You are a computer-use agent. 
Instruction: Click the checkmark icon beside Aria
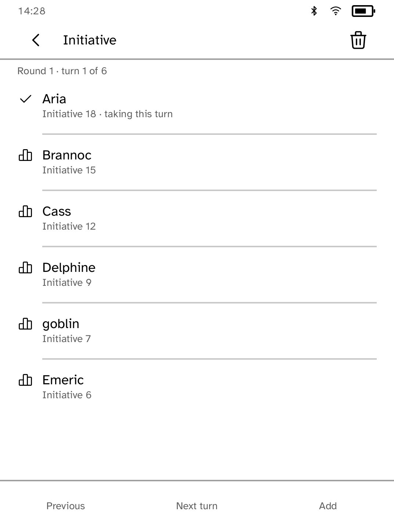point(25,99)
